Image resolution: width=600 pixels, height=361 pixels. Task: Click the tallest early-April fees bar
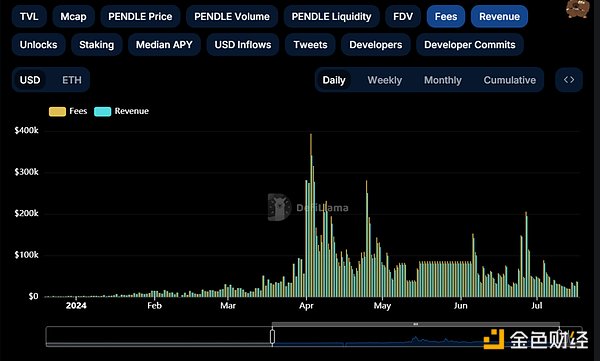point(311,215)
